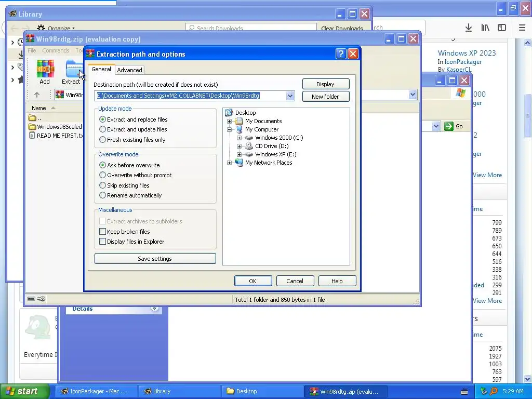Select Windows 2000 (C:) drive
Image resolution: width=532 pixels, height=399 pixels.
279,137
